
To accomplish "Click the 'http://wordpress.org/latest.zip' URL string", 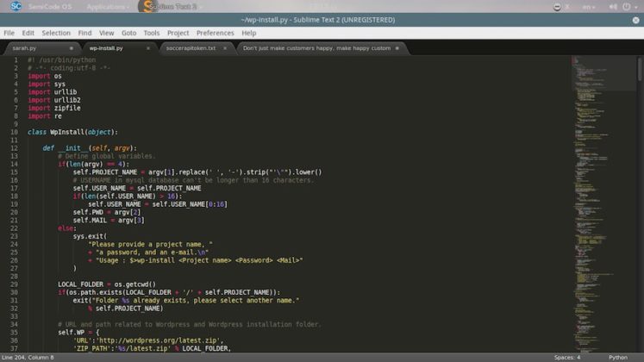I will pyautogui.click(x=159, y=340).
